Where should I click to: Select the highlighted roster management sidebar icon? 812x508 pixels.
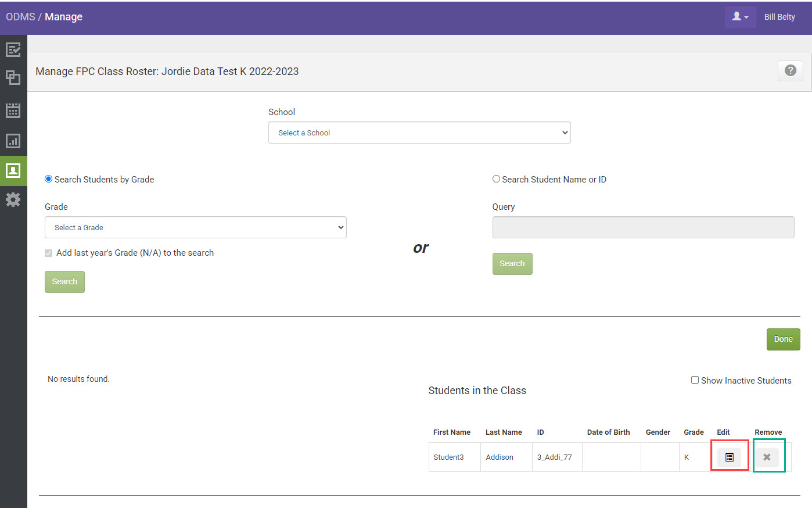(x=13, y=171)
